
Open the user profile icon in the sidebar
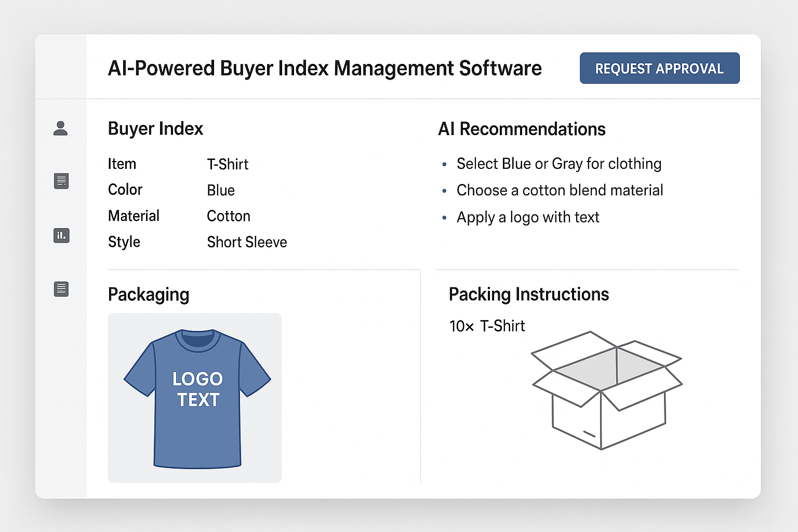pos(61,129)
